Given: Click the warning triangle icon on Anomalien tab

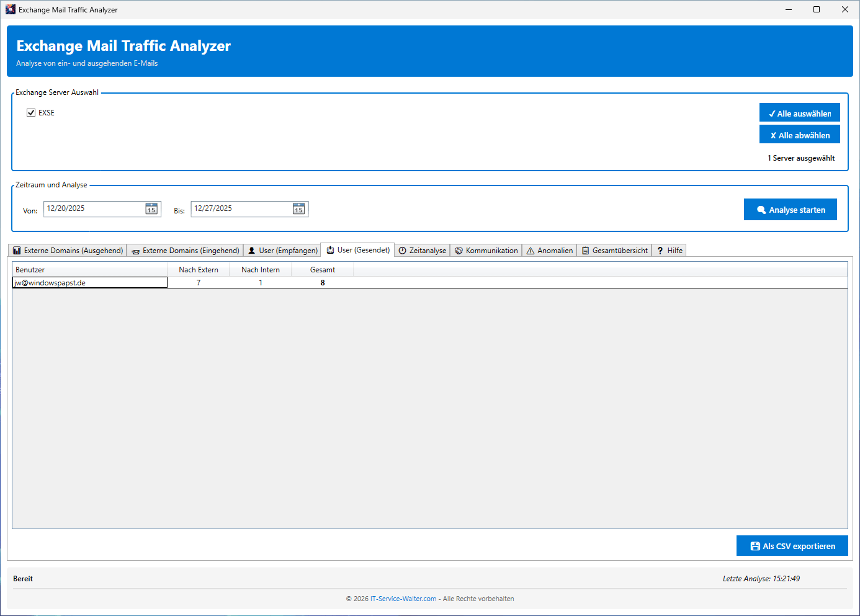Looking at the screenshot, I should 531,251.
